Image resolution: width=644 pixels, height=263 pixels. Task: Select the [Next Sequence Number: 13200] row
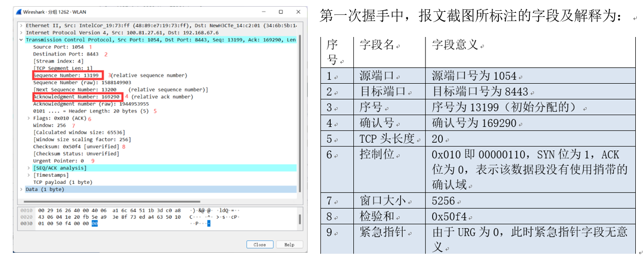pos(120,90)
